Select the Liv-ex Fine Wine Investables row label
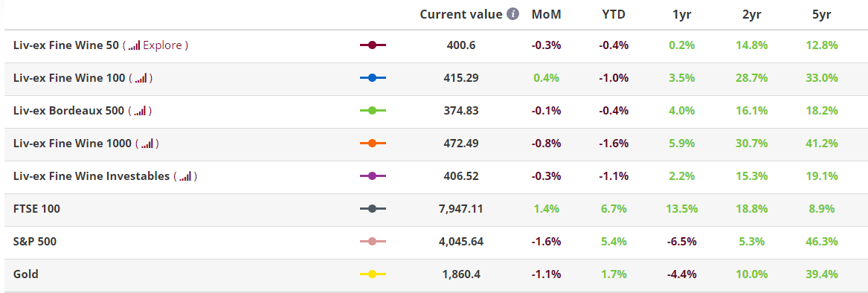 point(91,176)
